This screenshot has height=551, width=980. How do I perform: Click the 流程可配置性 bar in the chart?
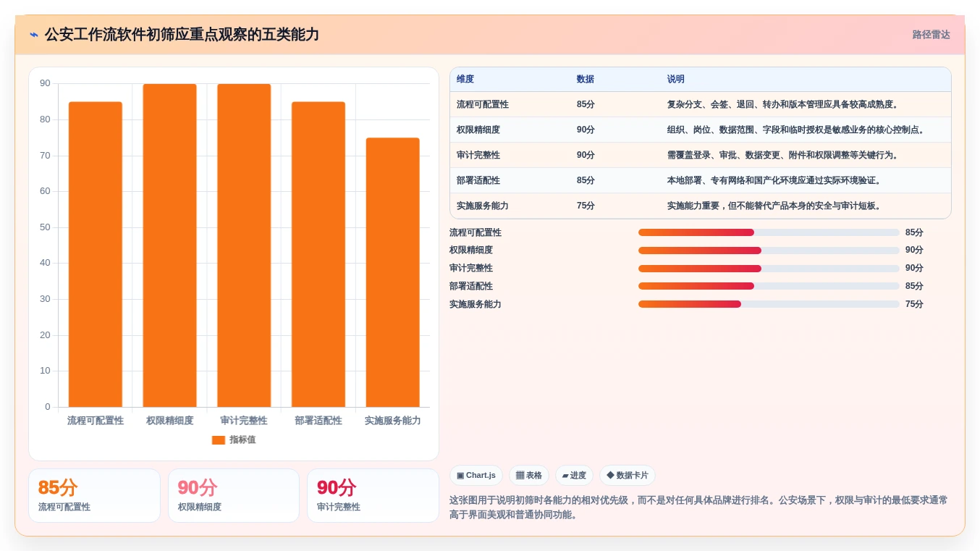point(96,254)
